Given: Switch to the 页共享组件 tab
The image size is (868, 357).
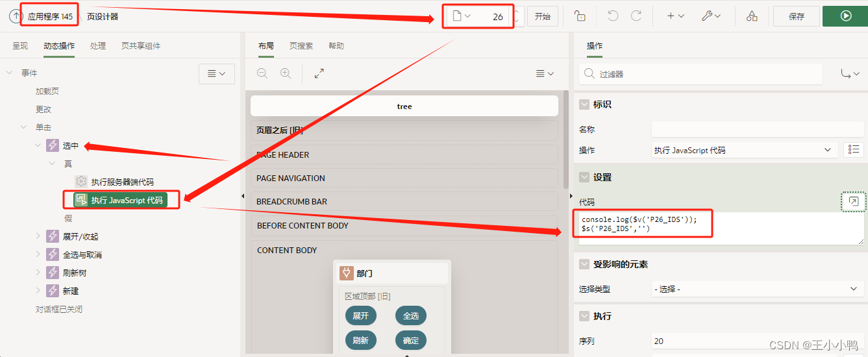Looking at the screenshot, I should [141, 46].
